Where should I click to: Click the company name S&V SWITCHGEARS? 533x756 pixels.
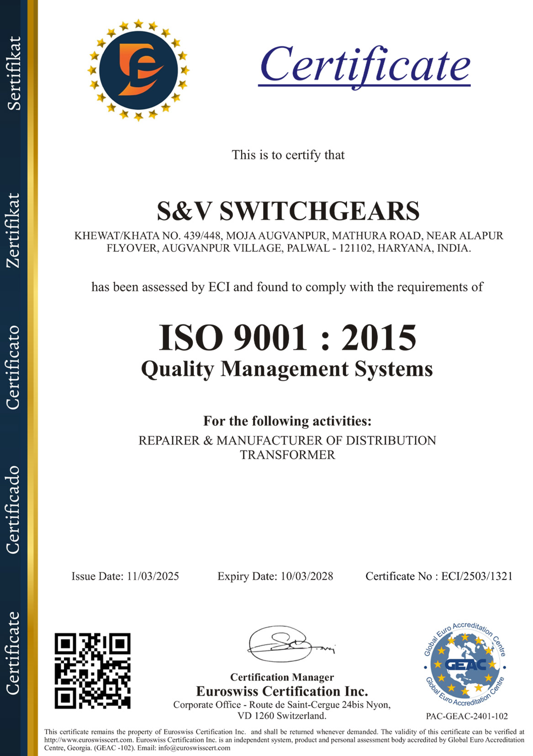tap(288, 211)
